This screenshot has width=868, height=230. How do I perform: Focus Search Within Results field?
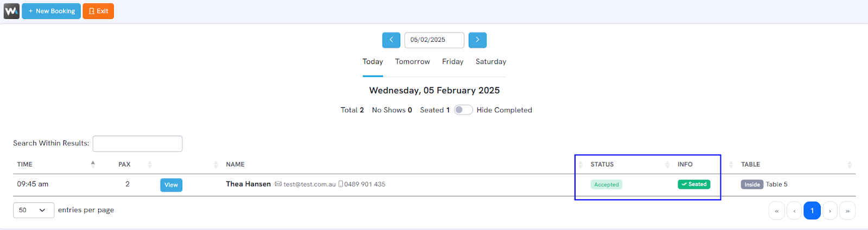137,144
